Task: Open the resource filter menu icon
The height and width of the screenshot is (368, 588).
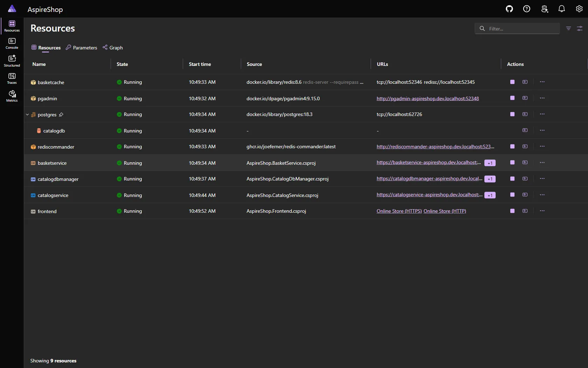Action: click(568, 28)
